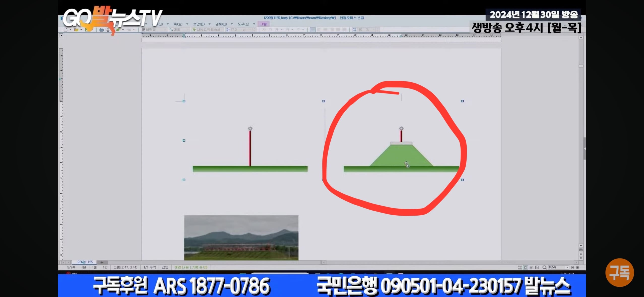Expand arrow next to new document icon

click(70, 30)
